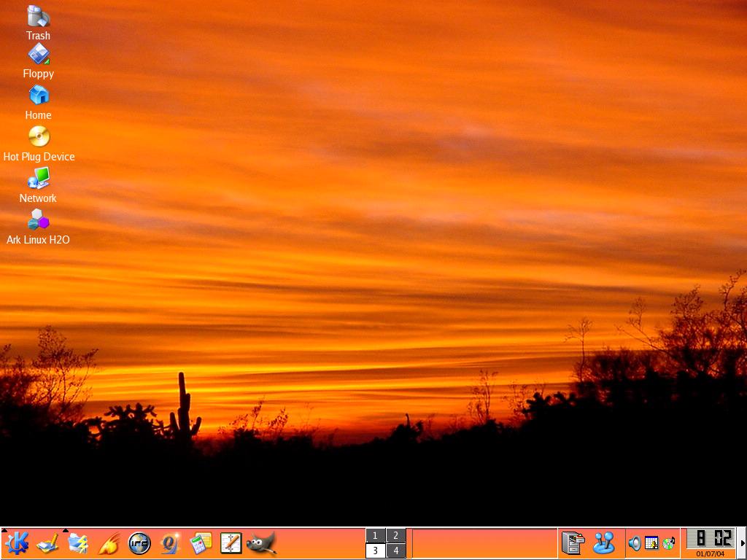Click the blue joystick panel icon
Screen dimensions: 747x560
click(603, 543)
